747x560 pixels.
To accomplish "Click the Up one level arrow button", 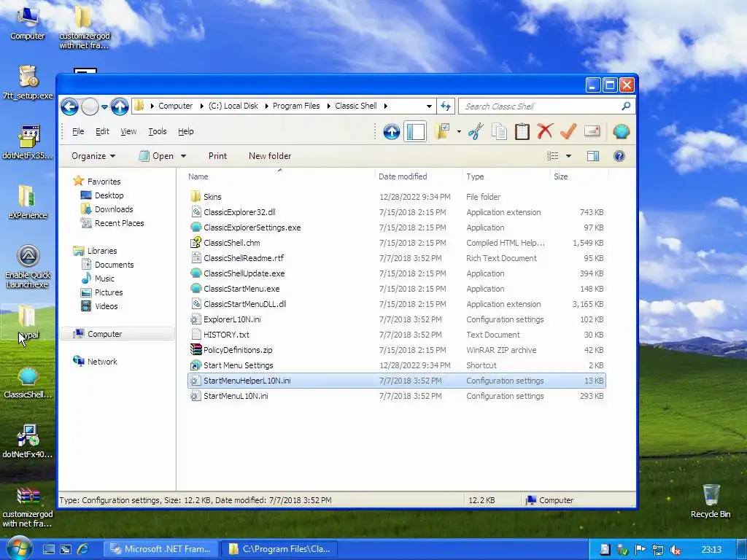I will (120, 106).
